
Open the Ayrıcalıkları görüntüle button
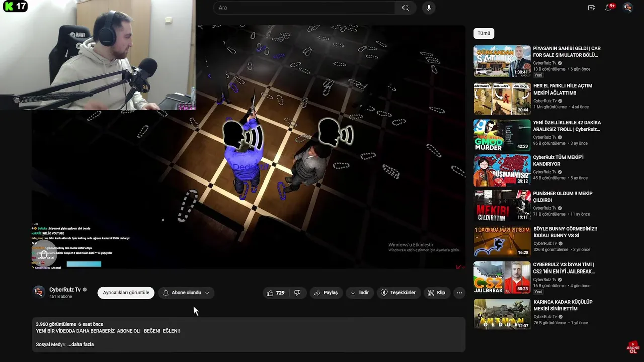(x=126, y=293)
